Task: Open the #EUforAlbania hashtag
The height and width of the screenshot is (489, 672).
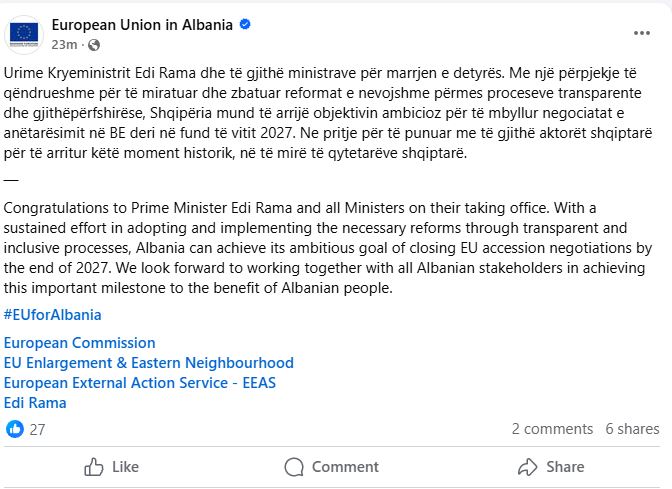Action: tap(53, 315)
